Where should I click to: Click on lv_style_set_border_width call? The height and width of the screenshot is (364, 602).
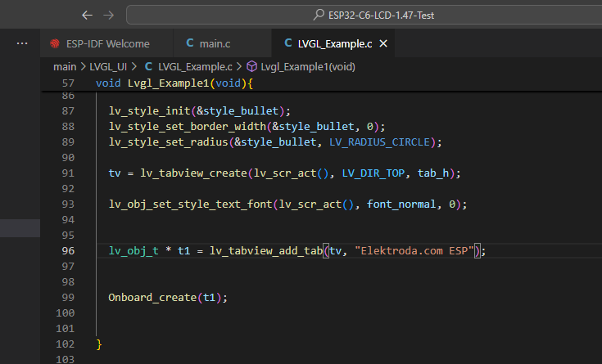(247, 127)
